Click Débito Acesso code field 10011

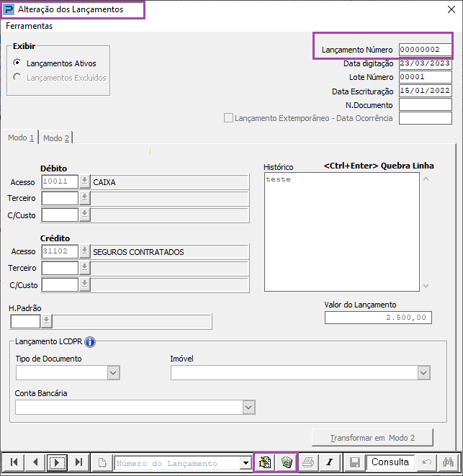(60, 181)
